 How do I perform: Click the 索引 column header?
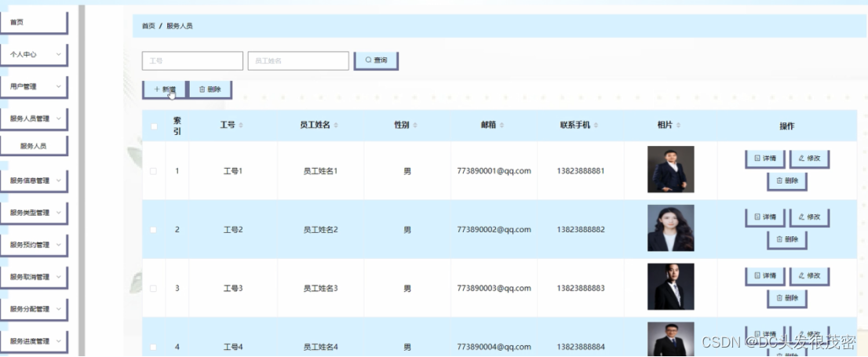[x=177, y=126]
